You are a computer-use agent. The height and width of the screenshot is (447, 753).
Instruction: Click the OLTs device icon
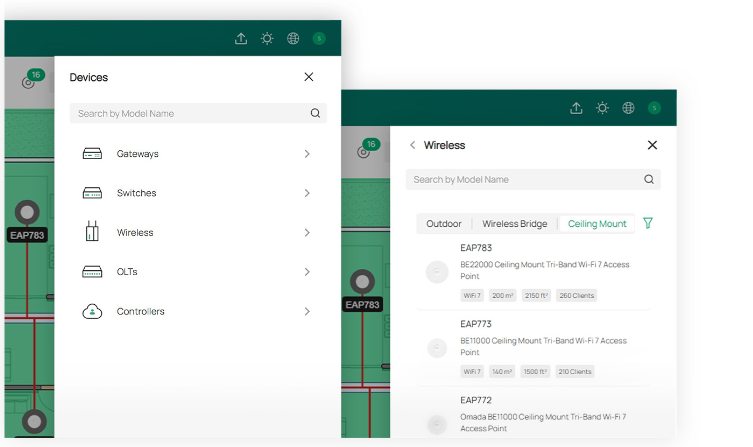coord(93,272)
